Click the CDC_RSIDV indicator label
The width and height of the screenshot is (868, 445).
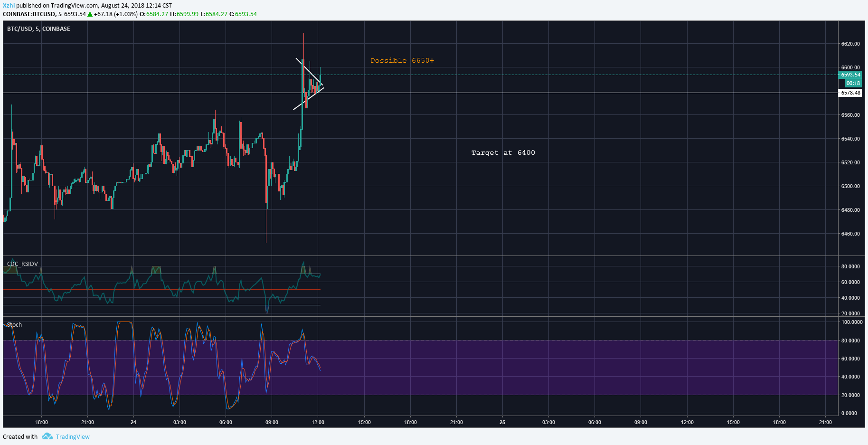point(22,264)
